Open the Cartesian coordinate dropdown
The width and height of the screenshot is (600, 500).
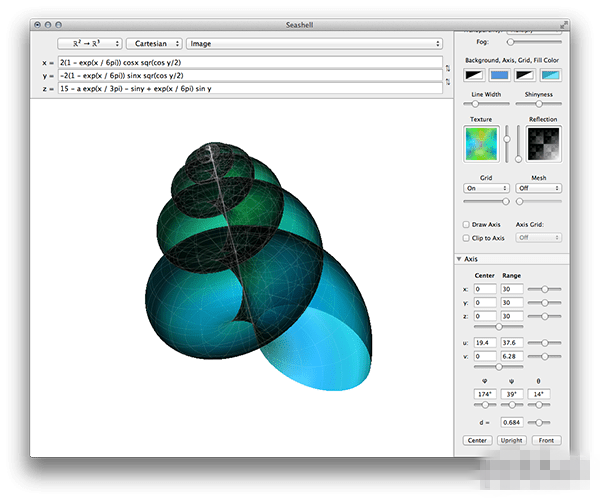point(154,43)
